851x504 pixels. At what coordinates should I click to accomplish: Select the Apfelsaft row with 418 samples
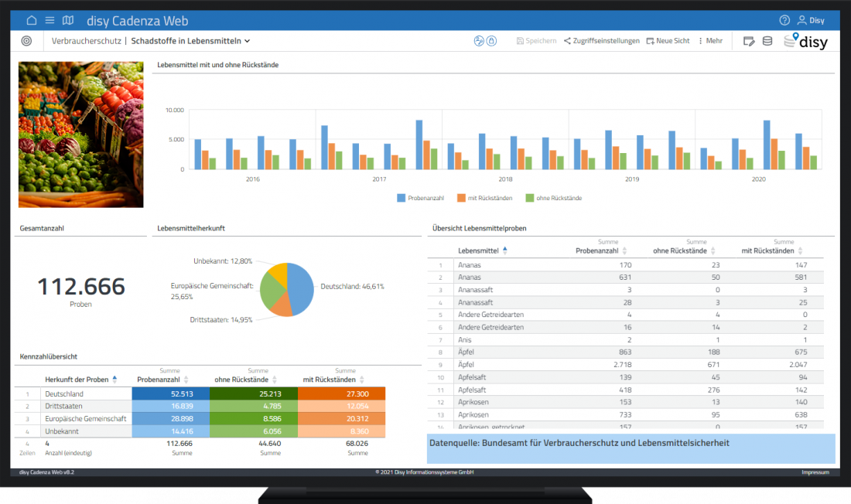(625, 390)
